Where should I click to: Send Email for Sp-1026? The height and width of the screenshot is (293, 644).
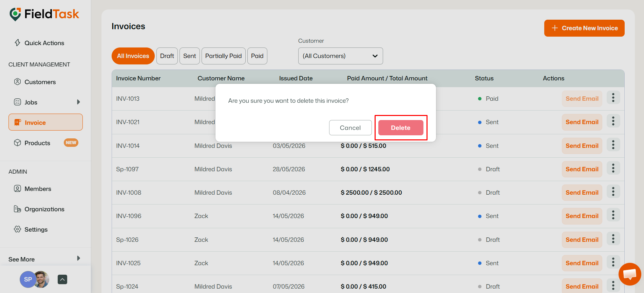582,240
